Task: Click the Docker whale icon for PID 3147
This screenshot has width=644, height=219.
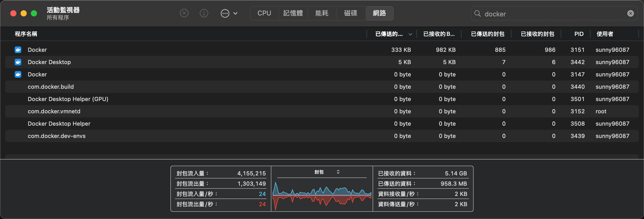Action: (18, 74)
